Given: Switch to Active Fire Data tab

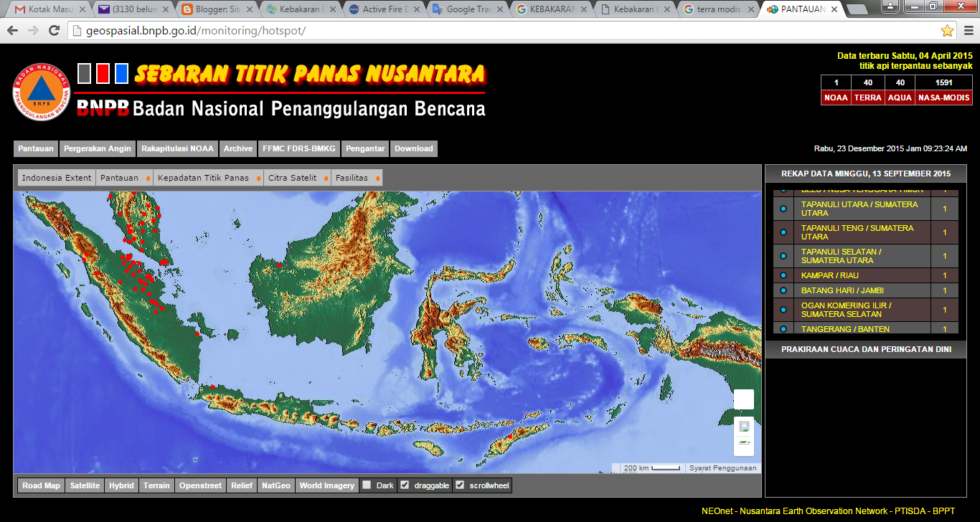Looking at the screenshot, I should pos(383,9).
